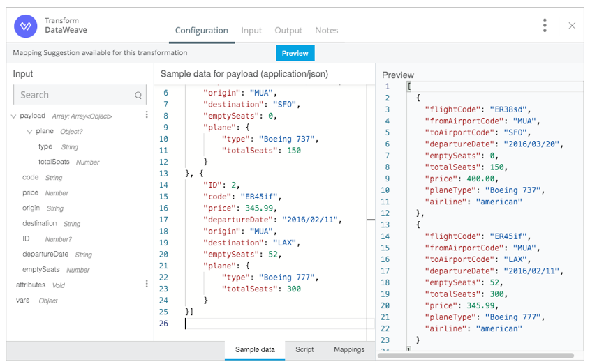Open the Output tab
The height and width of the screenshot is (364, 590).
pyautogui.click(x=288, y=31)
